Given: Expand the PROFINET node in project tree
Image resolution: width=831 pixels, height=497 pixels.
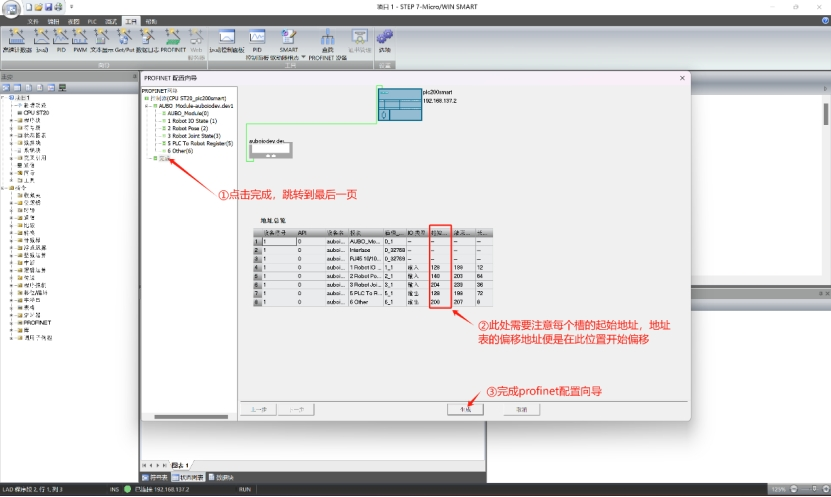Looking at the screenshot, I should pos(13,323).
